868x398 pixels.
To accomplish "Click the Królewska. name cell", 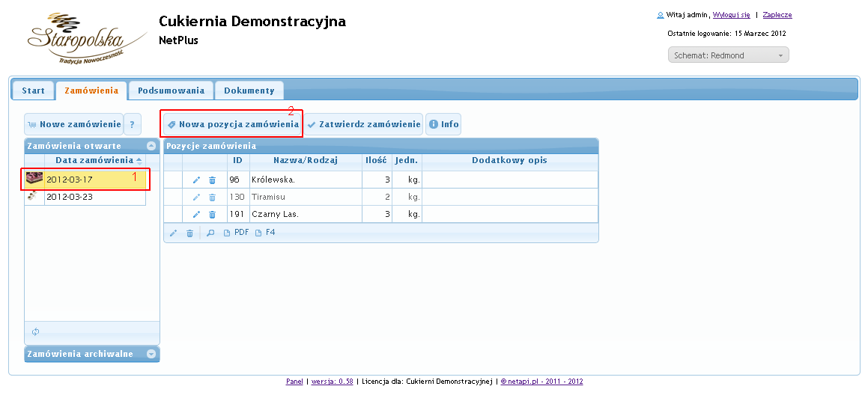I will [x=306, y=180].
